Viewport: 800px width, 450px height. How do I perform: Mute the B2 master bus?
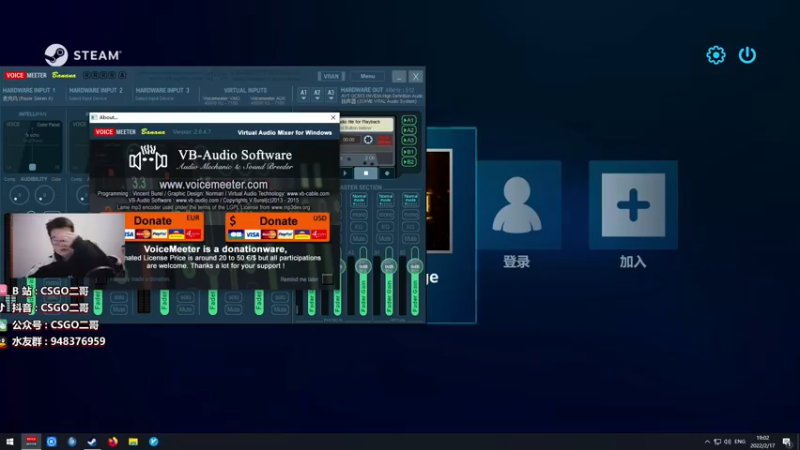pos(411,238)
